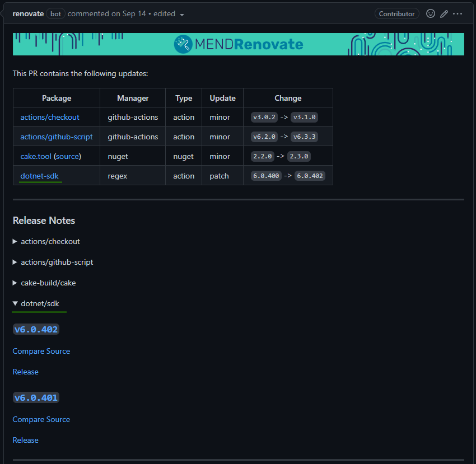Viewport: 476px width, 464px height.
Task: Collapse the dotnet/sdk release notes
Action: (x=36, y=303)
